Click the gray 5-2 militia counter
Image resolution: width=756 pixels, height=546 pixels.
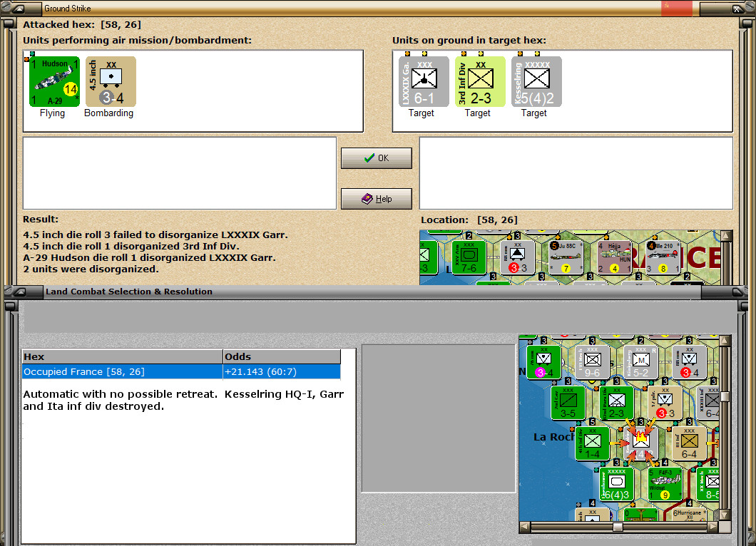pyautogui.click(x=640, y=362)
